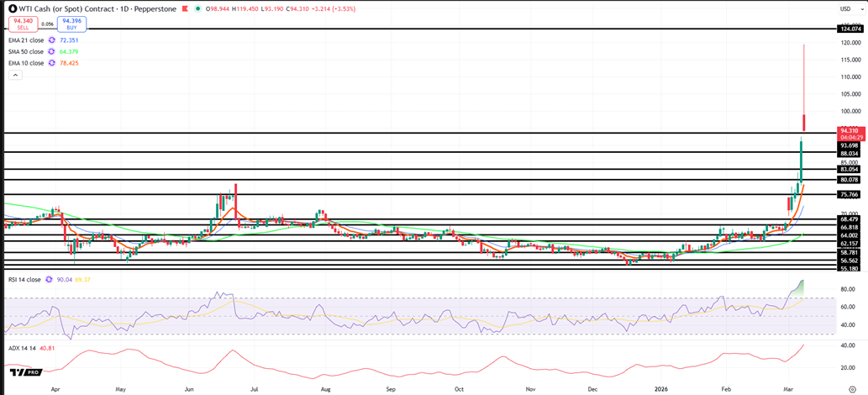Open chart settings gear at bottom right
Image resolution: width=868 pixels, height=395 pixels.
pyautogui.click(x=852, y=389)
